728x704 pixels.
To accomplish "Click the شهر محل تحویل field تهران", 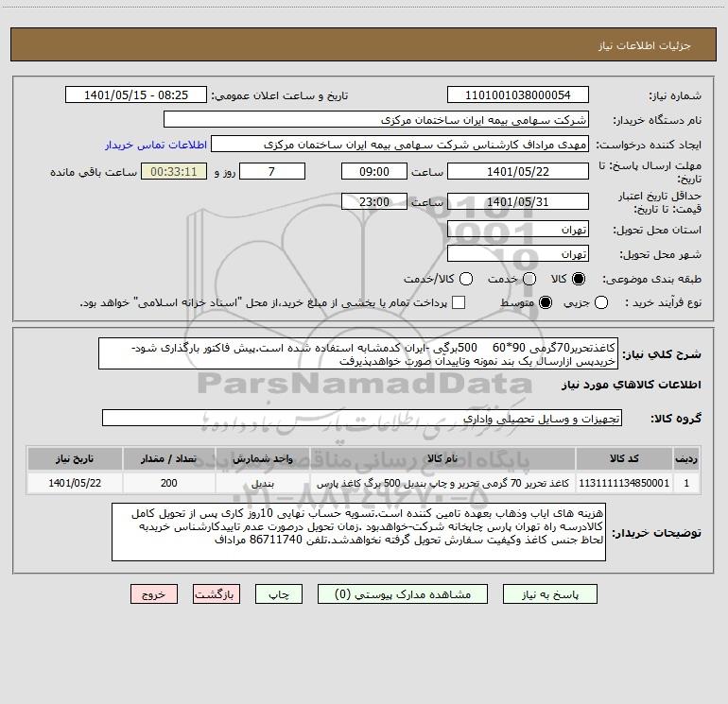I will [x=518, y=254].
